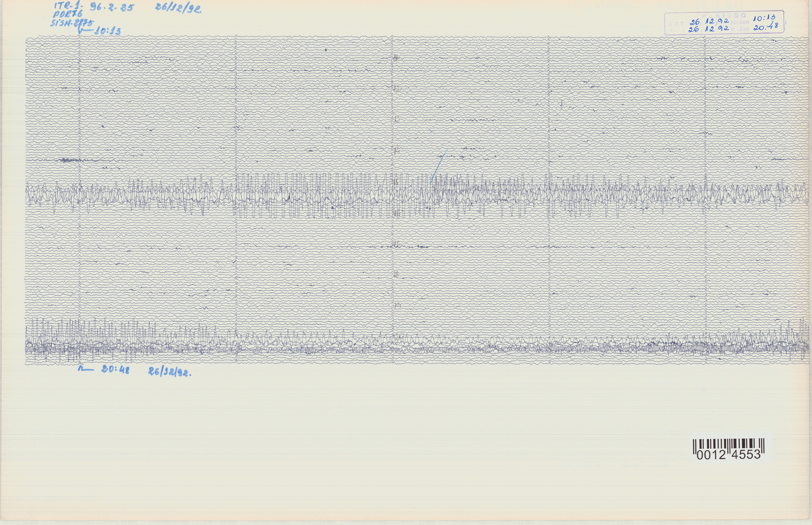Click the stamp date '26 12 92' on the 20:48 row
Viewport: 812px width, 525px height.
pos(709,29)
